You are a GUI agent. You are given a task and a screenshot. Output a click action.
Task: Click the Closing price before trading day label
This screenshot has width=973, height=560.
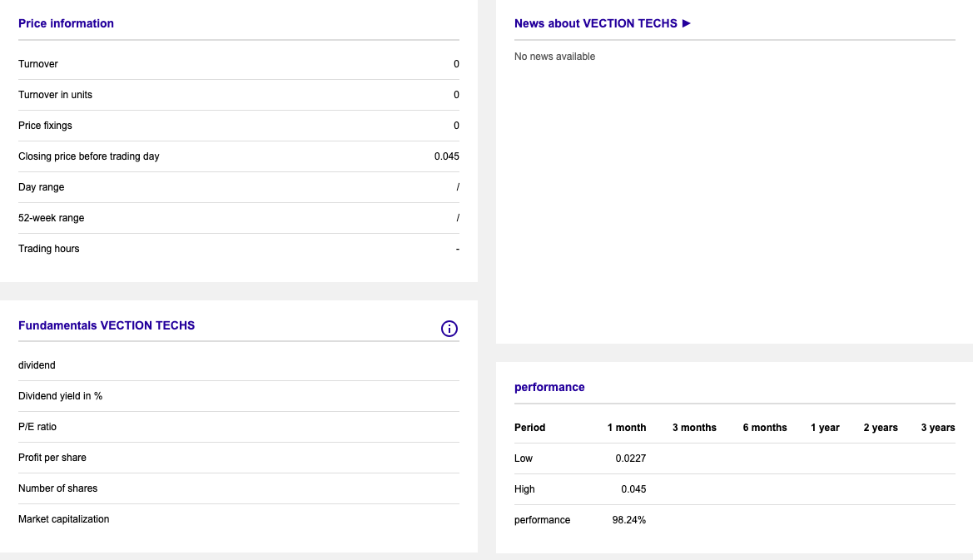point(88,156)
